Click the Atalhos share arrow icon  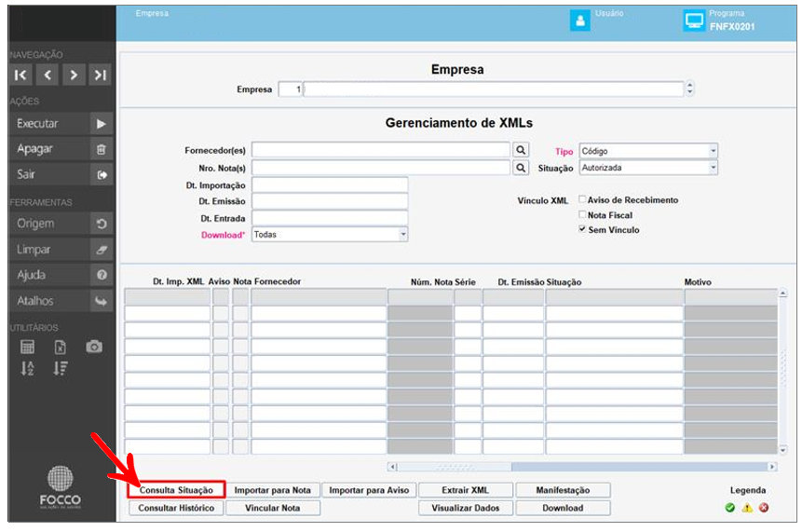point(102,301)
